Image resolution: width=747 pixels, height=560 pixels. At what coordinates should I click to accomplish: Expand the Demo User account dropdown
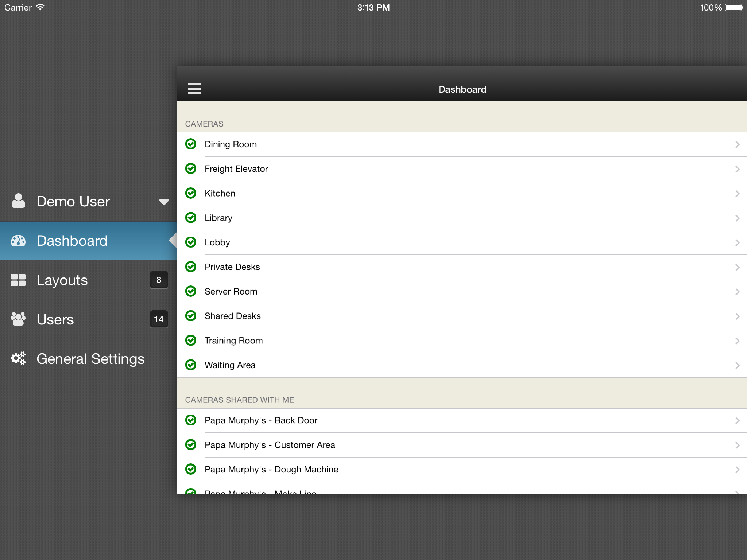pos(164,202)
